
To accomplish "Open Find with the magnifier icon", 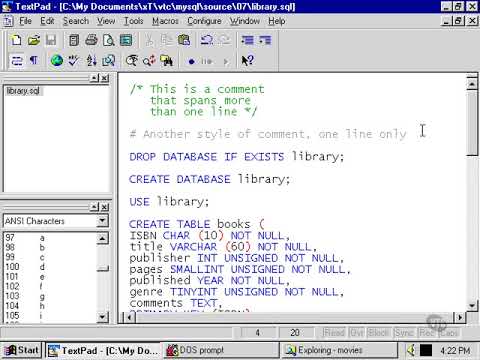I will point(132,61).
